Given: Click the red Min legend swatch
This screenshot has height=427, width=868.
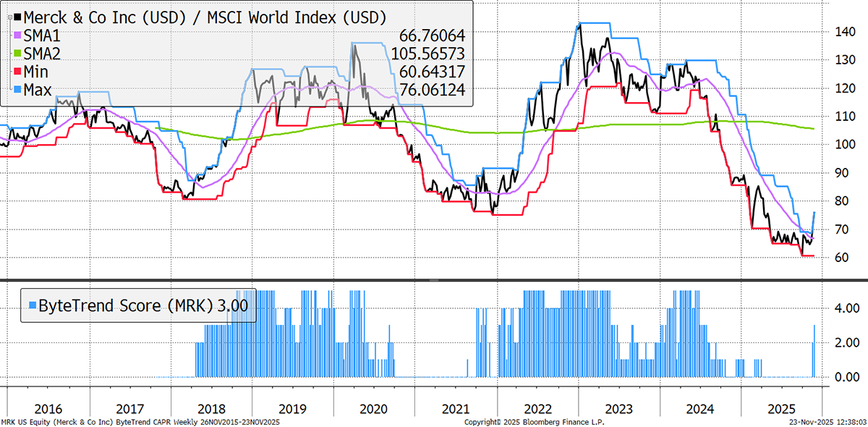Looking at the screenshot, I should [x=17, y=71].
